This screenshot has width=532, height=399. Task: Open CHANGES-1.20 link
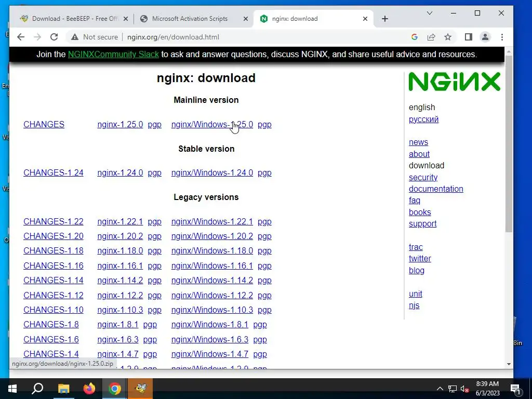(x=54, y=236)
